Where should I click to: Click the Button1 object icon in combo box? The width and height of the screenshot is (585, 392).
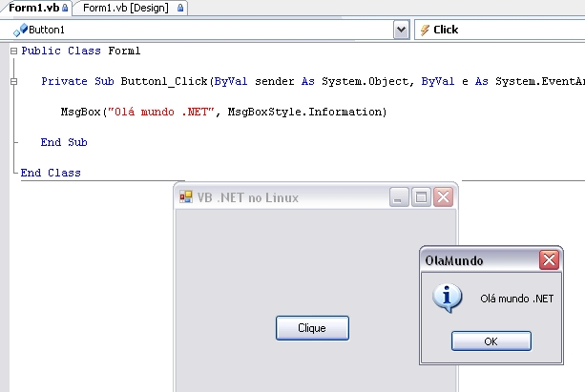tap(21, 30)
